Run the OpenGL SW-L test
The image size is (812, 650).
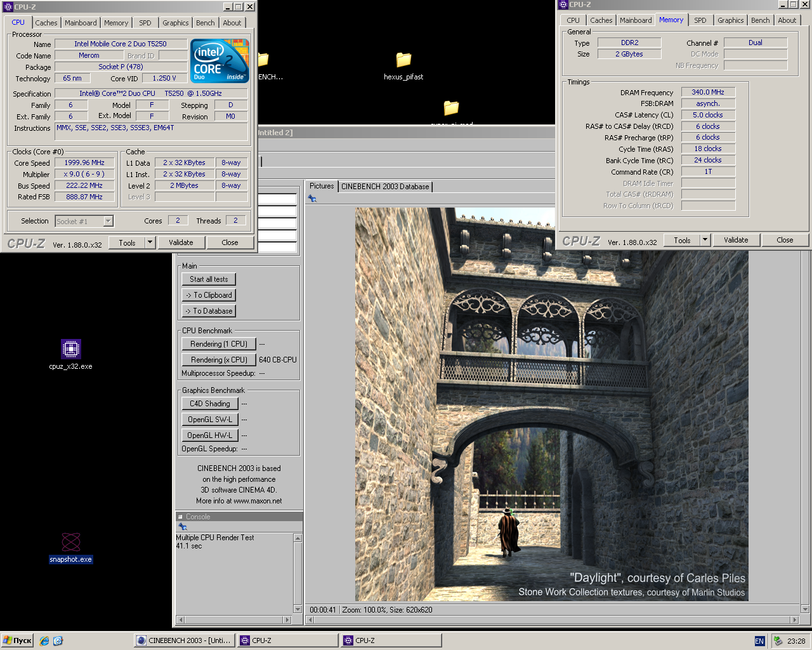[210, 420]
